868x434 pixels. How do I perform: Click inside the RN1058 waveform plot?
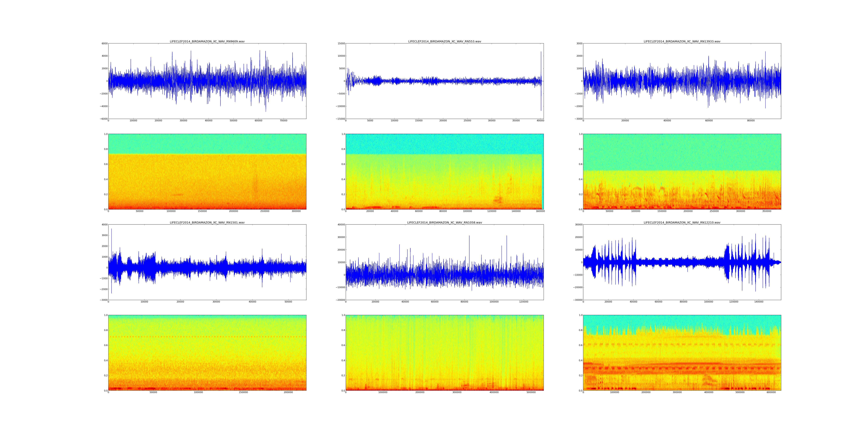444,262
